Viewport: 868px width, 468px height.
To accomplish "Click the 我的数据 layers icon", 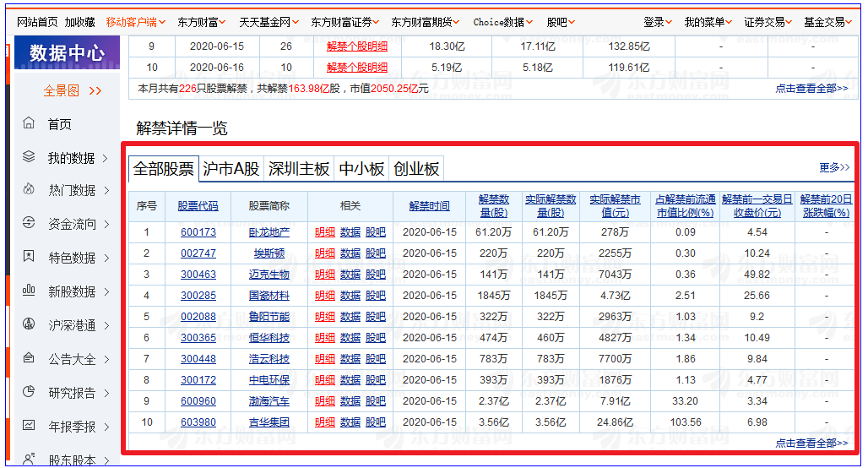I will coord(29,157).
